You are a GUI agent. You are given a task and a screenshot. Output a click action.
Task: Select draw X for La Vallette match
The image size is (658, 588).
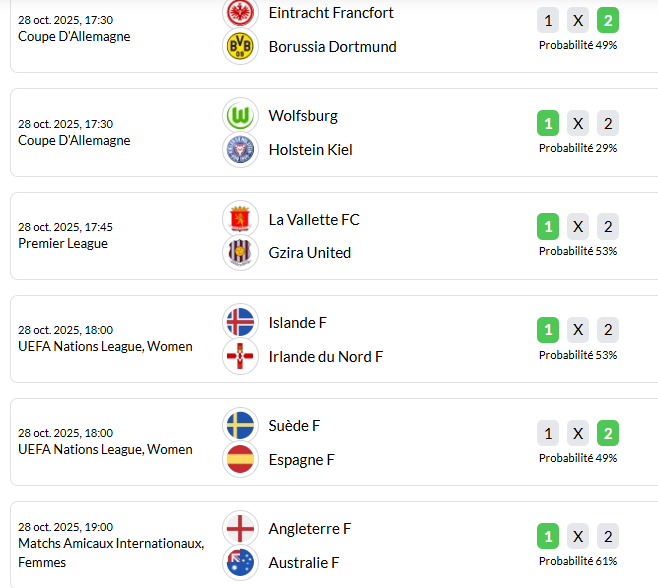pos(578,226)
